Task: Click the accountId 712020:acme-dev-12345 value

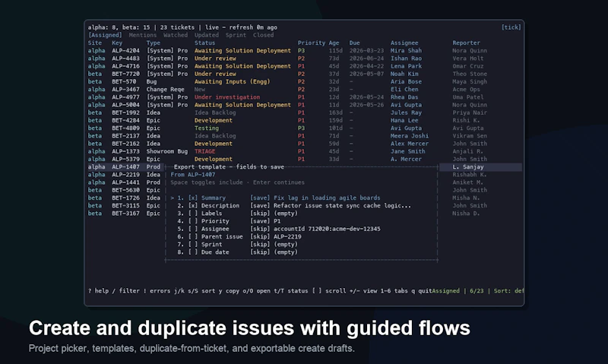Action: coord(327,229)
